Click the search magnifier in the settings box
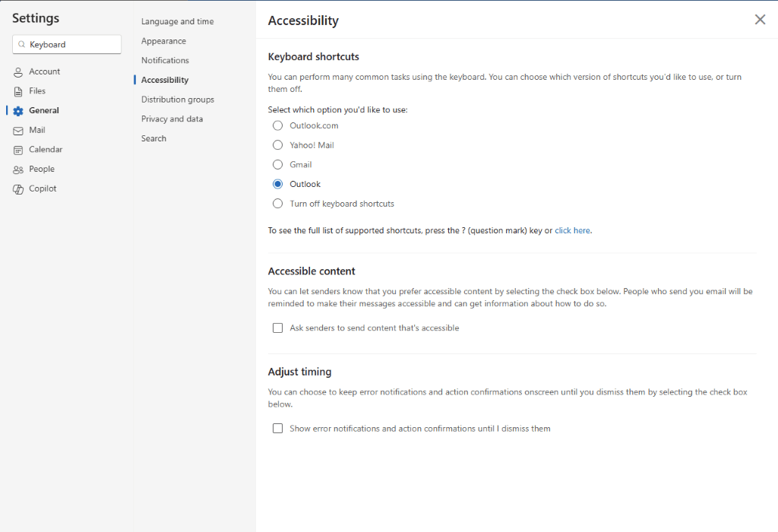 pyautogui.click(x=21, y=44)
